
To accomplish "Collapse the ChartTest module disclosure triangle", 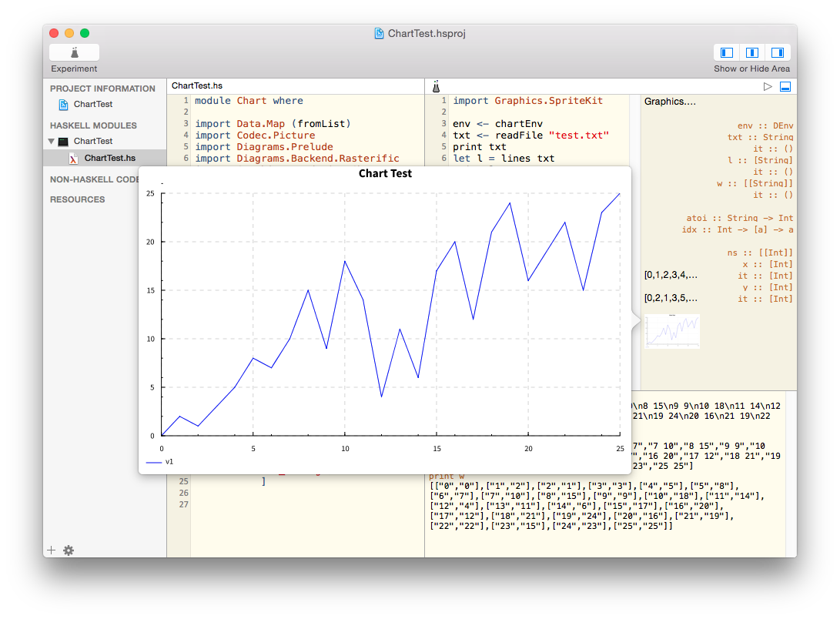I will (52, 142).
